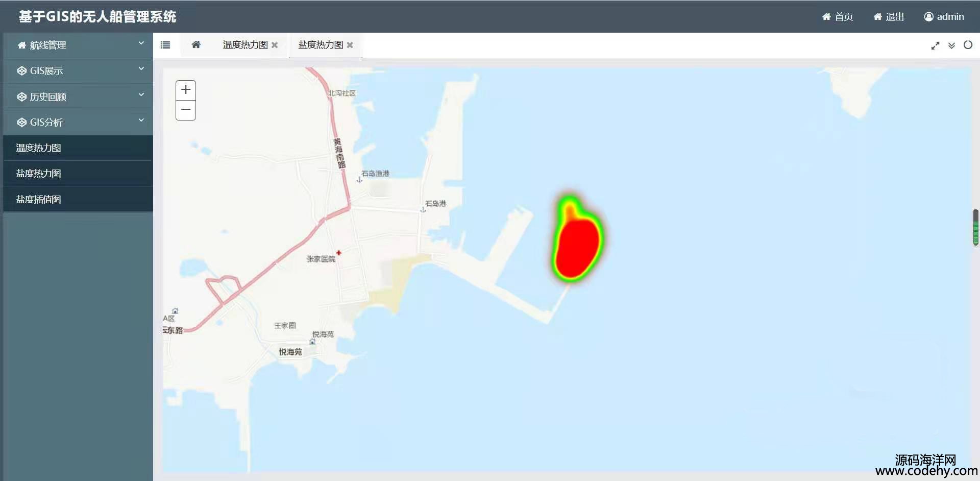
Task: Go to 首页 in top bar
Action: (837, 17)
